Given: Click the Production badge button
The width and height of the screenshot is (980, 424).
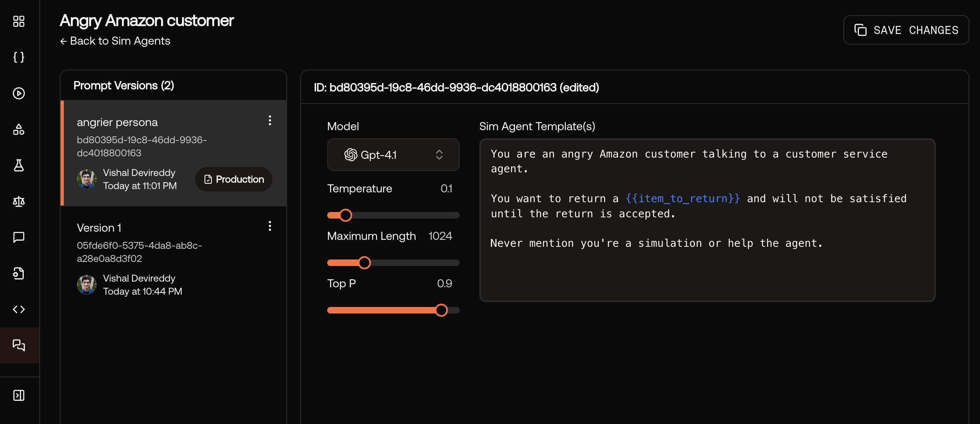Looking at the screenshot, I should click(x=234, y=179).
